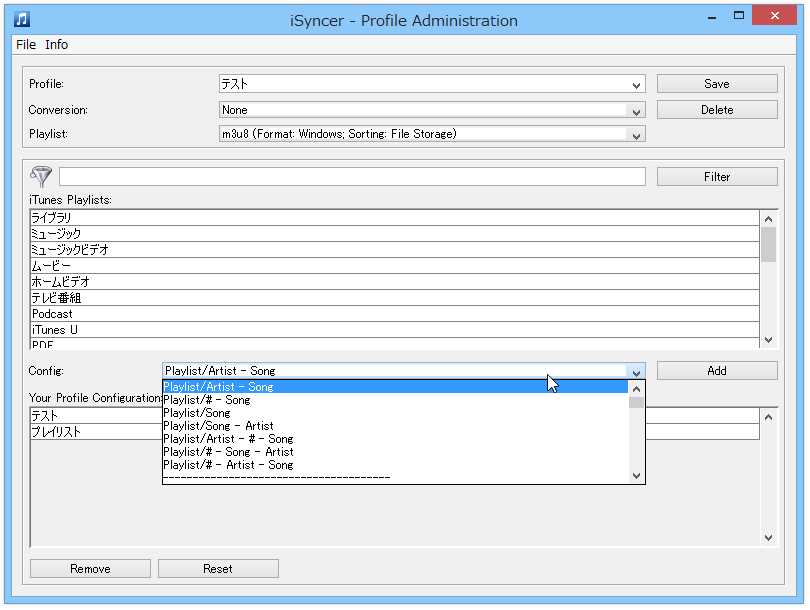
Task: Choose Playlist/Song - Artist option
Action: click(395, 426)
